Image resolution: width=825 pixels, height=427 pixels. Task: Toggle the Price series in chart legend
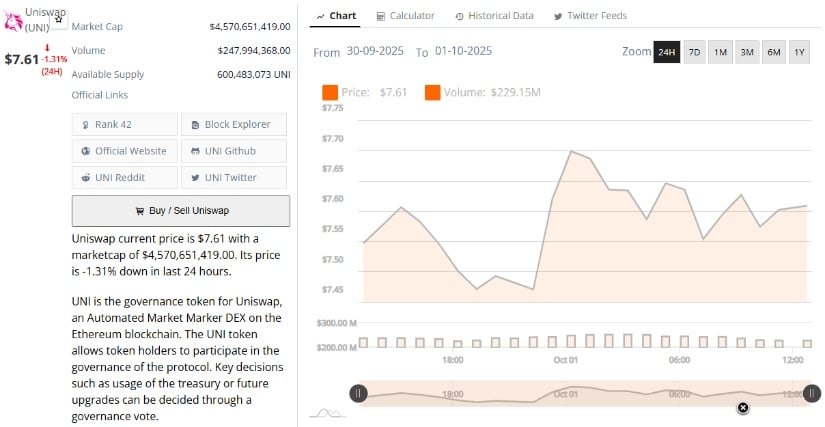tap(330, 92)
